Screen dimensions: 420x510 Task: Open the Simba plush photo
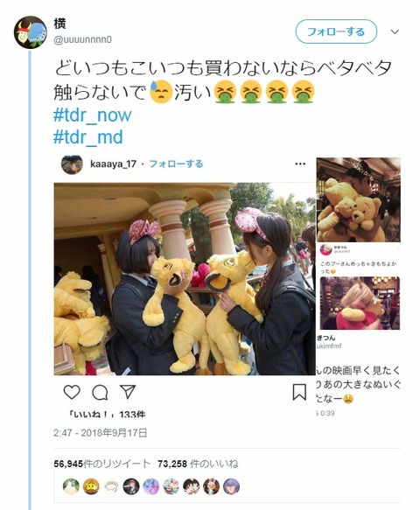coord(185,279)
